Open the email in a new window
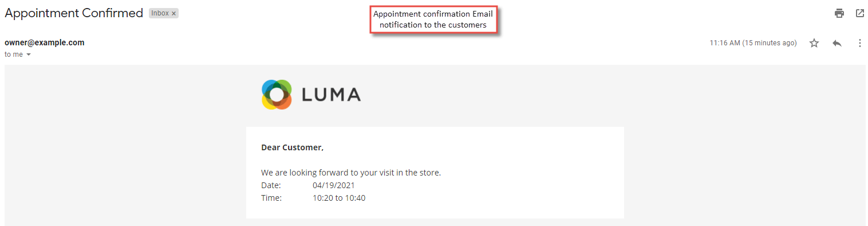Image resolution: width=868 pixels, height=226 pixels. 859,13
